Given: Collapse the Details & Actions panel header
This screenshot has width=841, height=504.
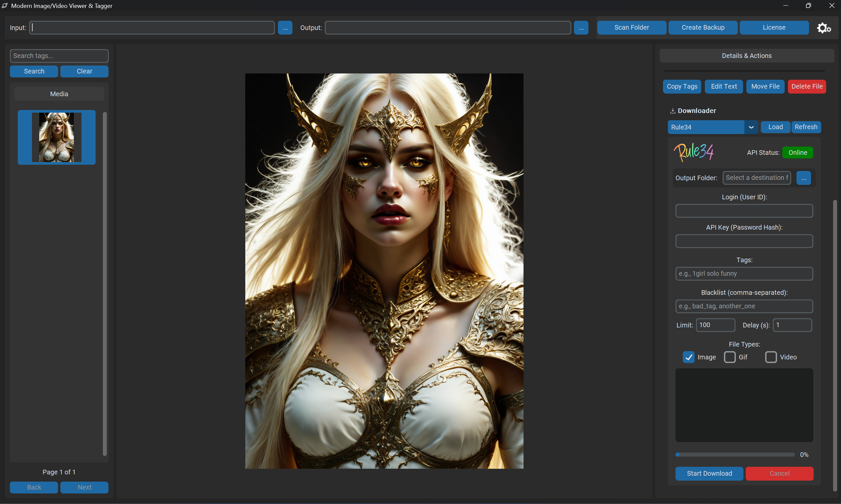Looking at the screenshot, I should (x=746, y=56).
